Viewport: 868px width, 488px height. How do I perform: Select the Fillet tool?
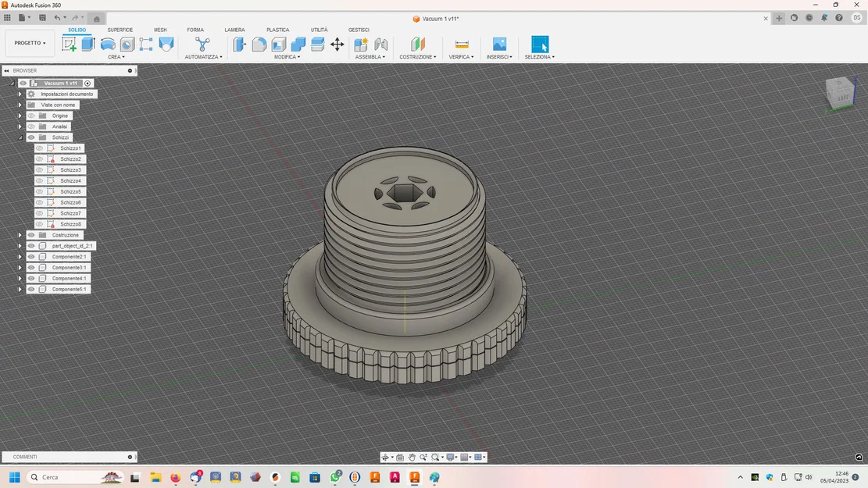259,45
